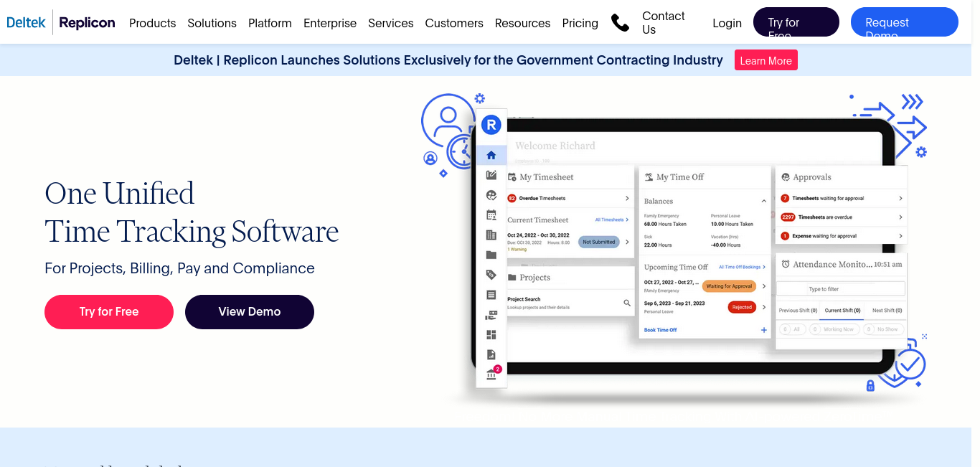Open the Solutions menu
980x467 pixels.
tap(212, 23)
